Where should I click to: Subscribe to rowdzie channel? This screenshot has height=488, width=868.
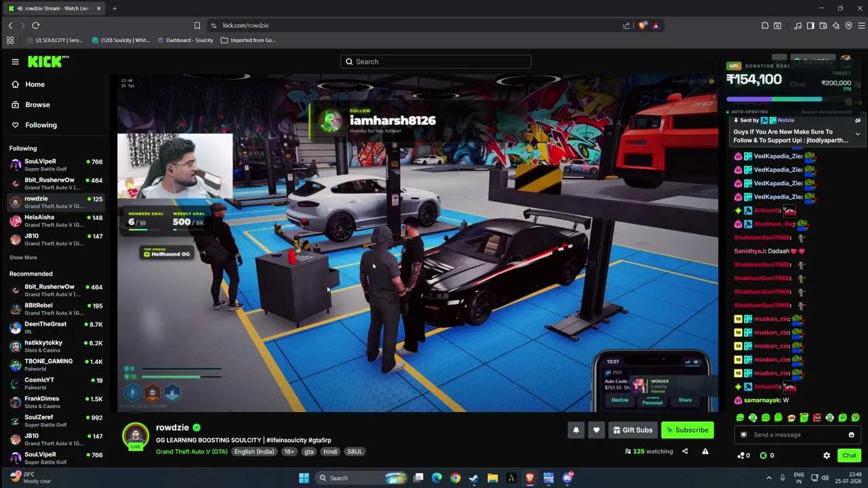pos(687,430)
